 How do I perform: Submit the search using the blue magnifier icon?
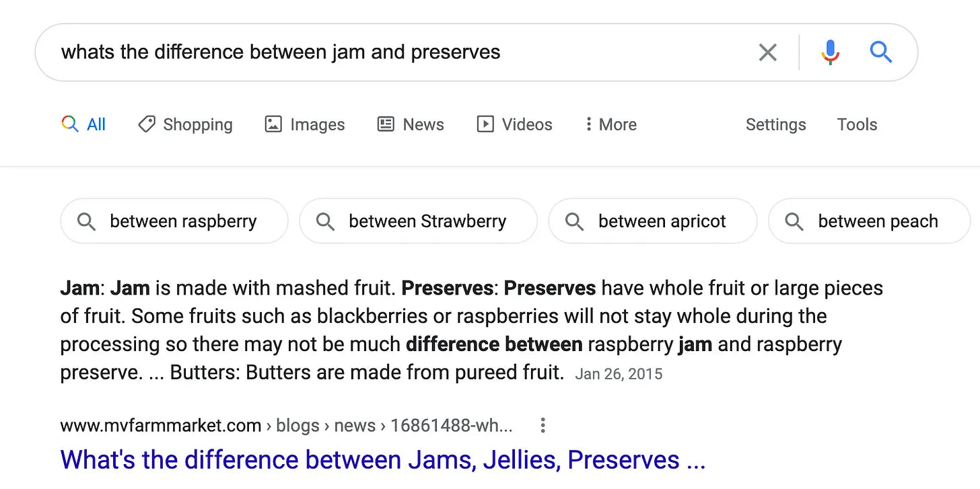tap(880, 52)
